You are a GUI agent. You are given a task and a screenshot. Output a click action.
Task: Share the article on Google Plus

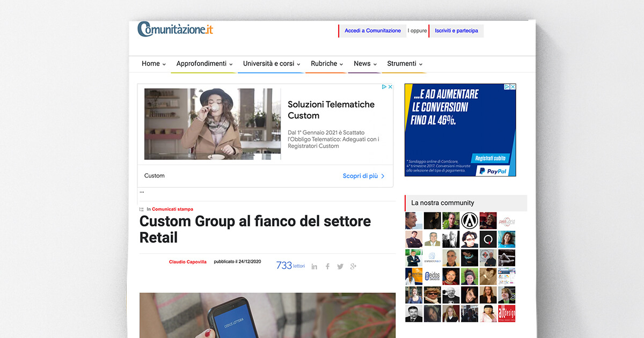click(353, 267)
